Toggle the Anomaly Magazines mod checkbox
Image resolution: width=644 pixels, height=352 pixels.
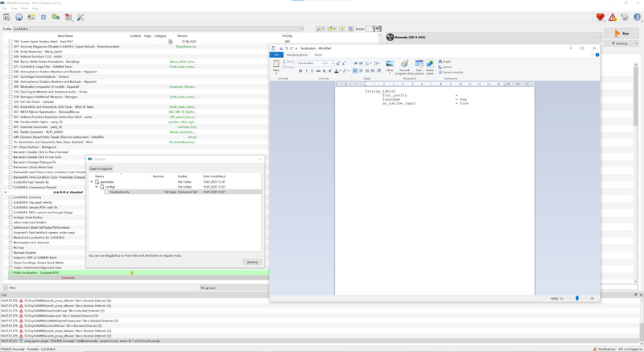click(10, 47)
